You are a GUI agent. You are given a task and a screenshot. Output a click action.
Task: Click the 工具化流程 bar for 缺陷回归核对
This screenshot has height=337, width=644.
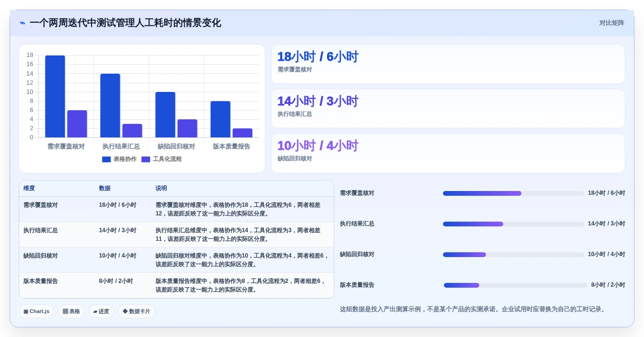point(187,129)
